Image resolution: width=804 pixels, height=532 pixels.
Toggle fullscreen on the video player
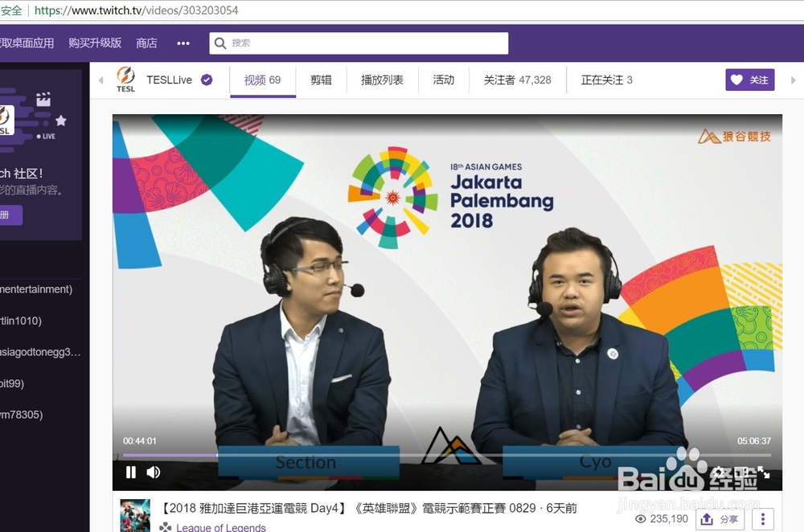click(x=764, y=472)
